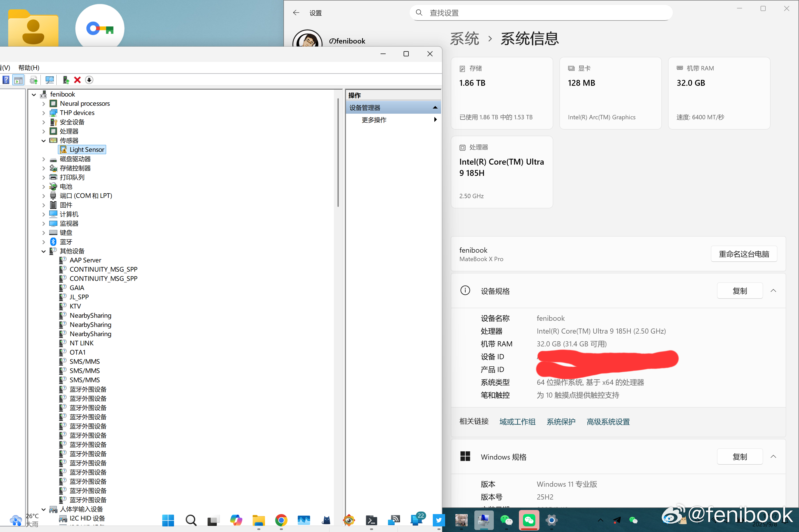Click the blue help icon in Device Manager toolbar
Viewport: 799px width, 532px height.
[x=6, y=80]
